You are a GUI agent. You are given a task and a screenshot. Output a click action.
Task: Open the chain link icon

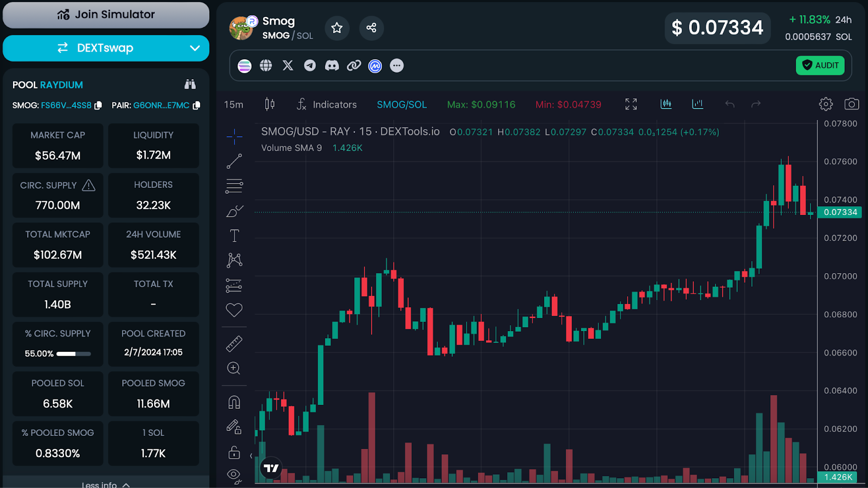point(354,66)
